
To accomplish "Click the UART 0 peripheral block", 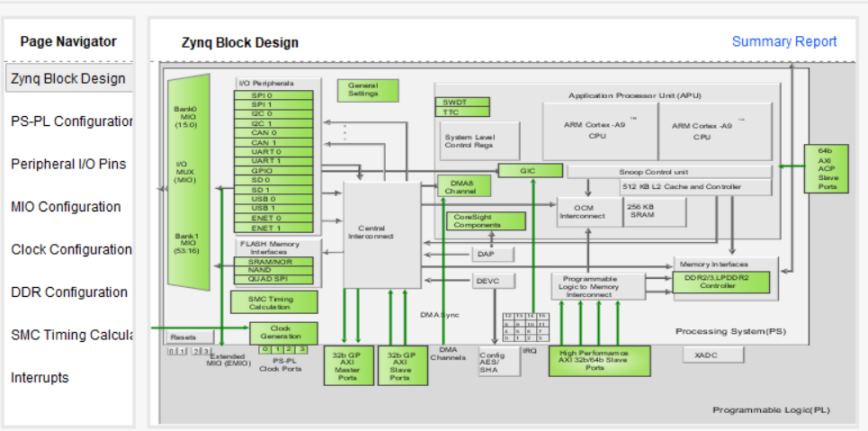I will (x=274, y=151).
